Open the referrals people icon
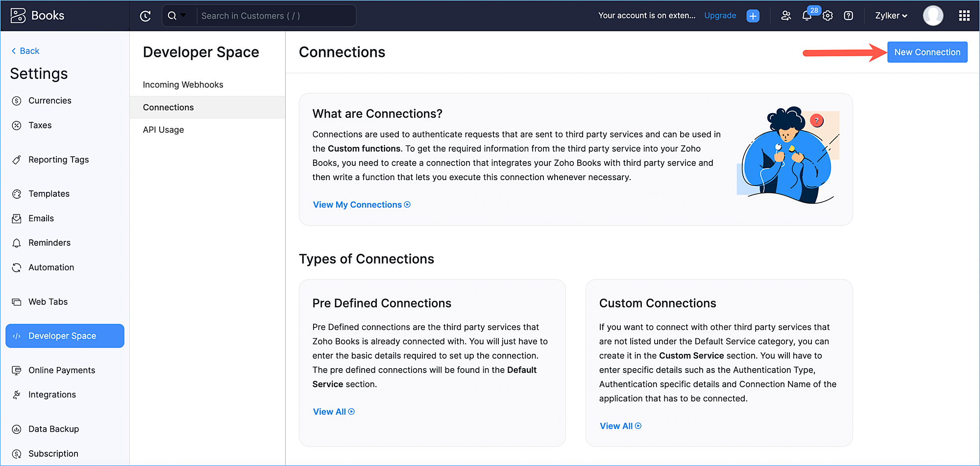The height and width of the screenshot is (466, 980). click(786, 16)
